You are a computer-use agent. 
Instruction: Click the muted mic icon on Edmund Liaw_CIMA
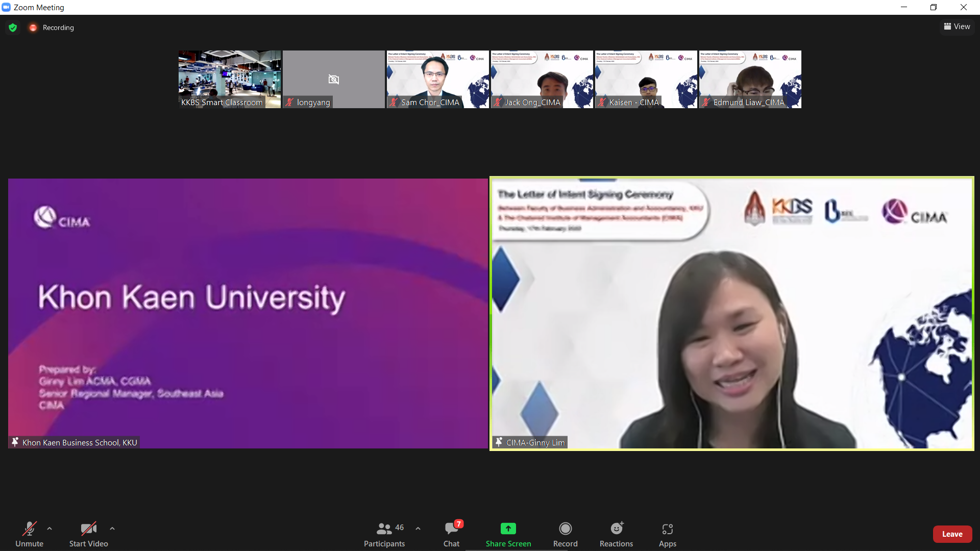pos(706,102)
